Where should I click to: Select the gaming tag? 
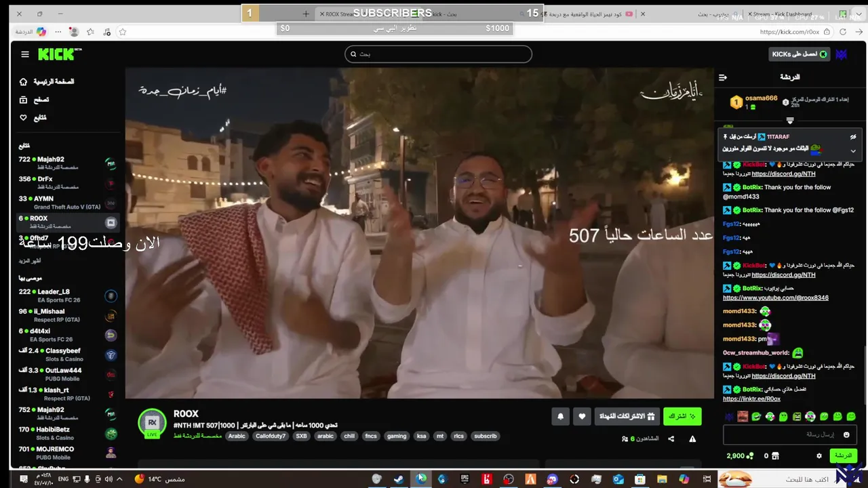pyautogui.click(x=397, y=436)
